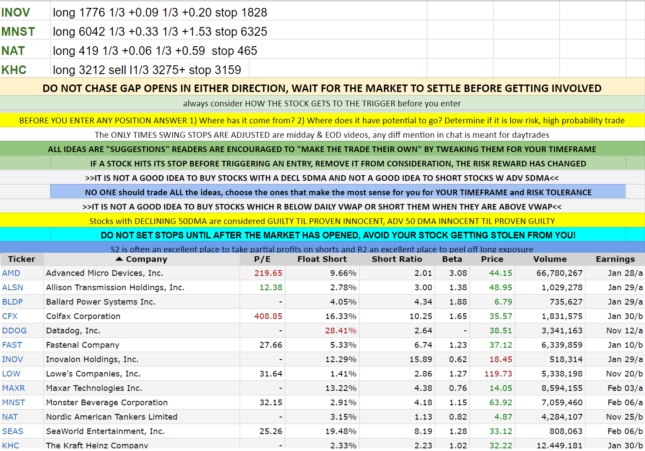Open the MNST ticker link in table

pyautogui.click(x=13, y=403)
